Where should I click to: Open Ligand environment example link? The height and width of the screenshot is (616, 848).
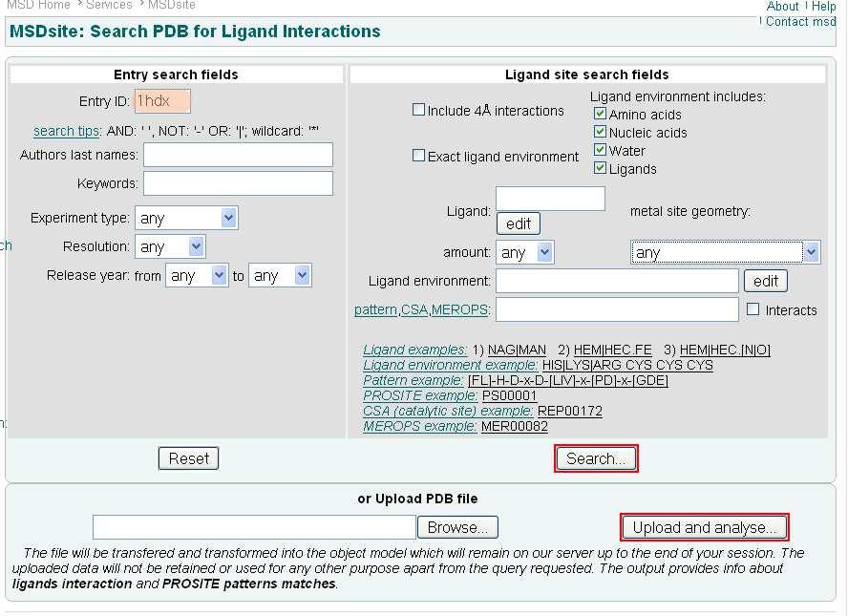pyautogui.click(x=451, y=365)
